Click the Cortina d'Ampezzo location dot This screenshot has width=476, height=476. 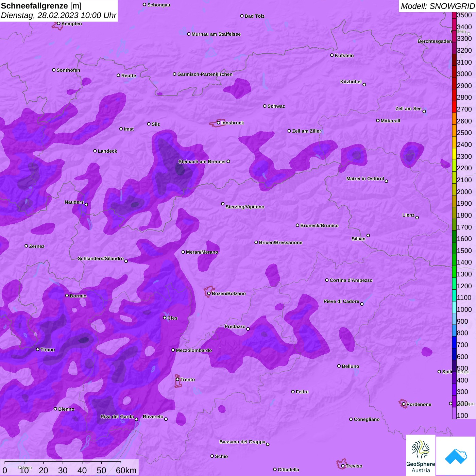click(327, 280)
